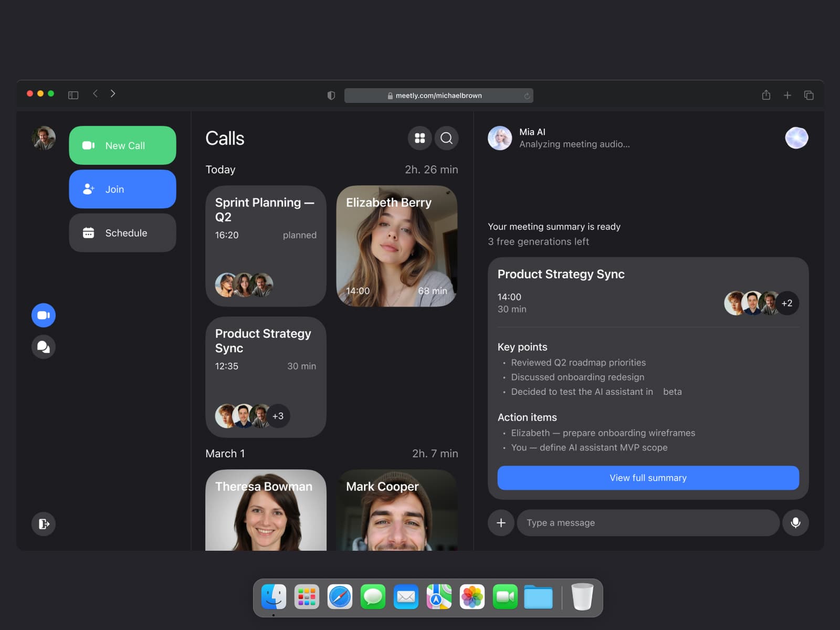Click the privacy shield icon in address bar
The width and height of the screenshot is (840, 630).
click(331, 95)
